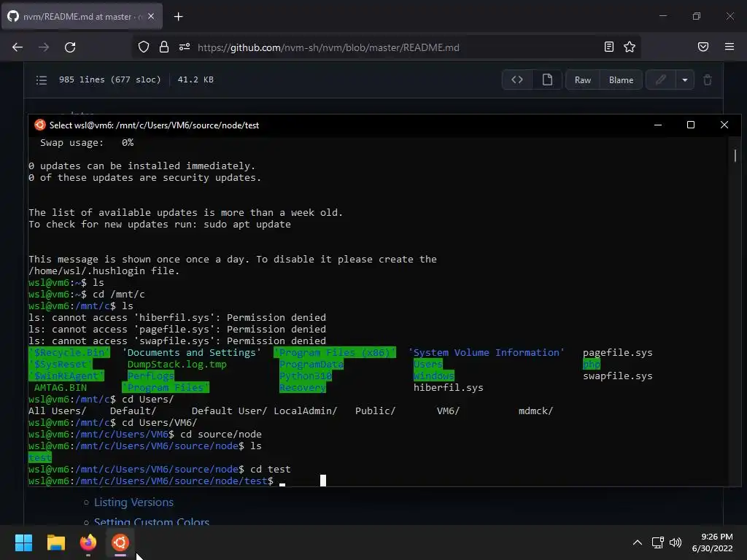Reload the GitHub page

click(70, 47)
